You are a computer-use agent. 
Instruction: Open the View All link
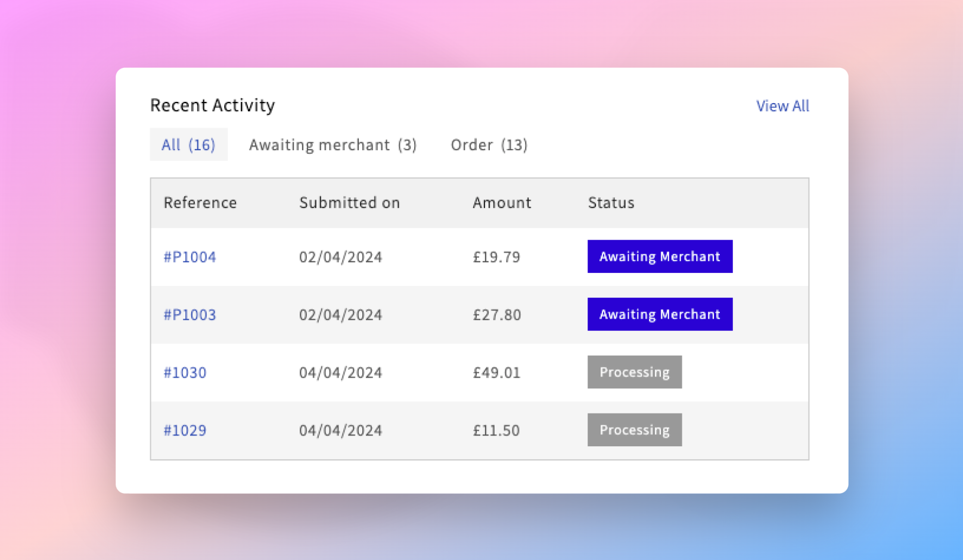pos(782,106)
